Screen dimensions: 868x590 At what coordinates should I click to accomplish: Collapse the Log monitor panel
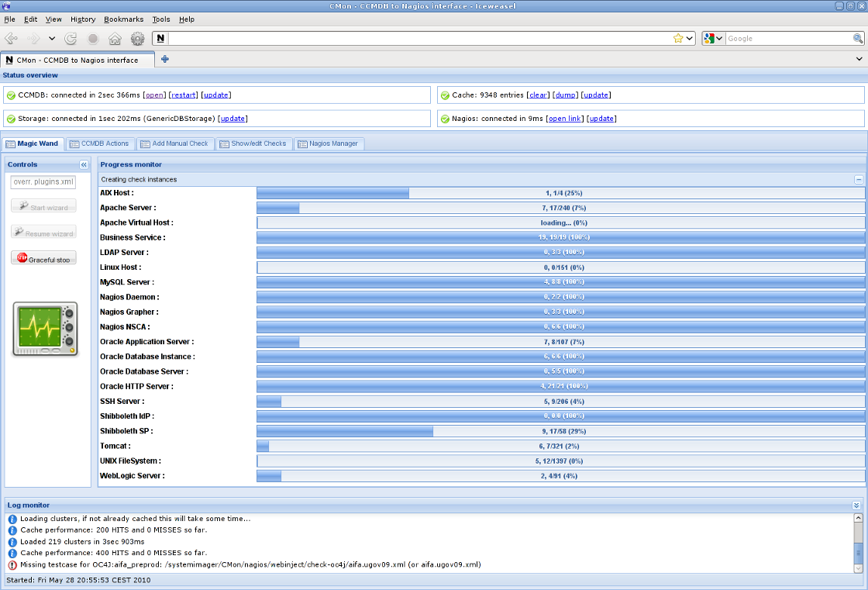click(x=856, y=505)
